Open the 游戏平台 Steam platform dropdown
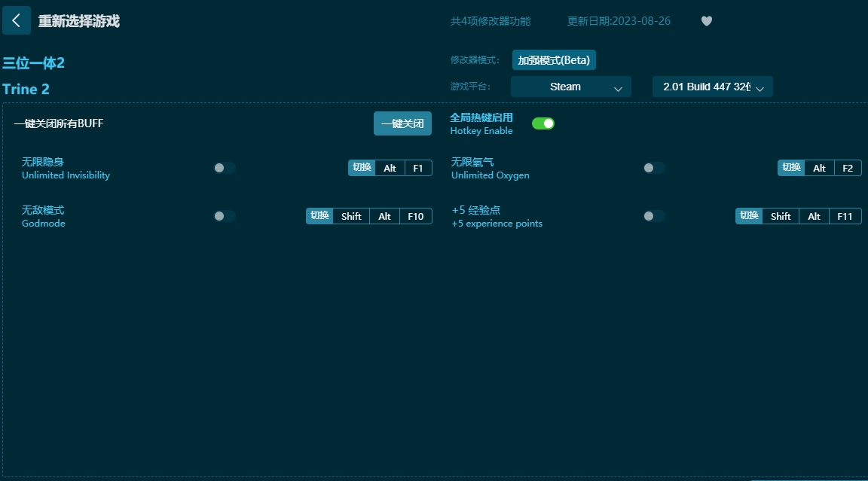 pyautogui.click(x=570, y=87)
